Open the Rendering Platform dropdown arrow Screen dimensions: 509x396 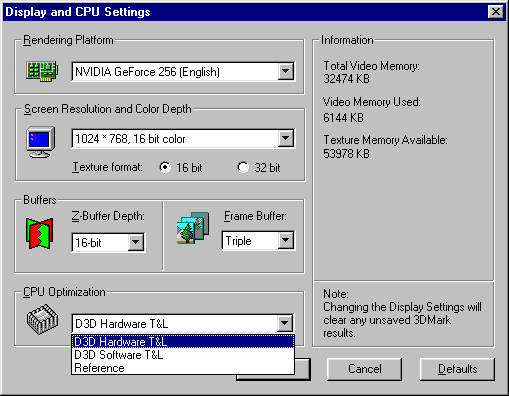click(286, 71)
